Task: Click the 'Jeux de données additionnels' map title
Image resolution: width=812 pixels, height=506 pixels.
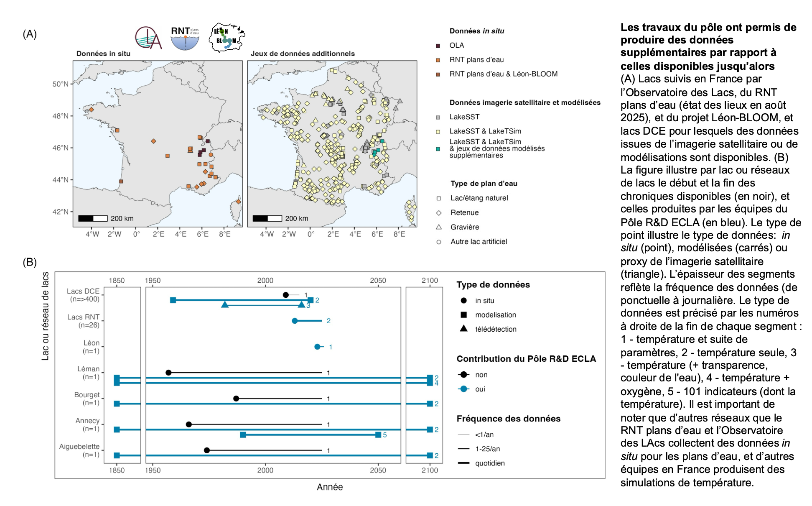Action: 303,54
